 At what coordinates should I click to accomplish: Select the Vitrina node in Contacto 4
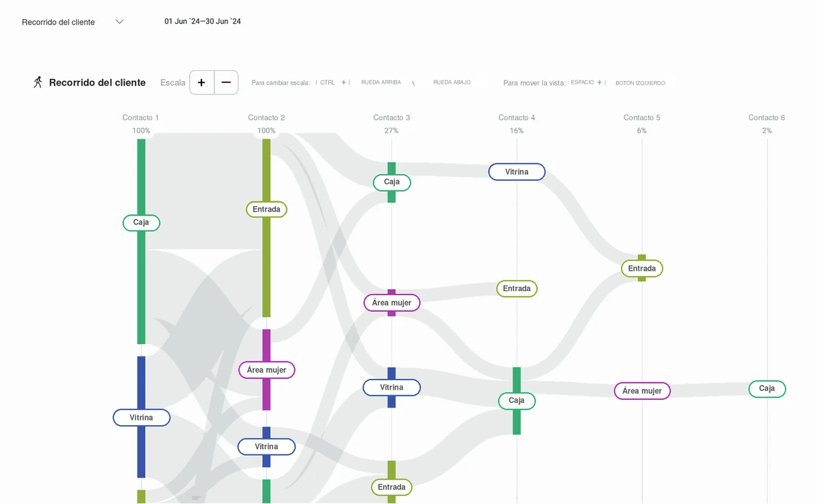pos(517,172)
